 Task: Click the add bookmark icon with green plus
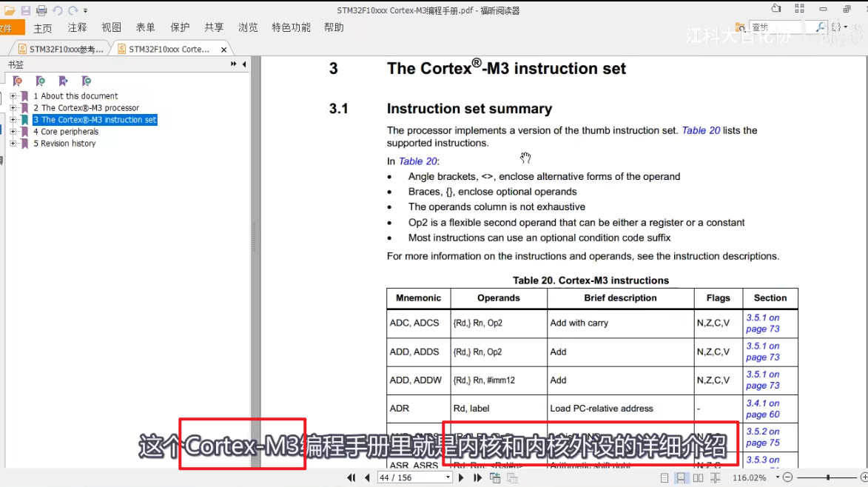pyautogui.click(x=40, y=81)
